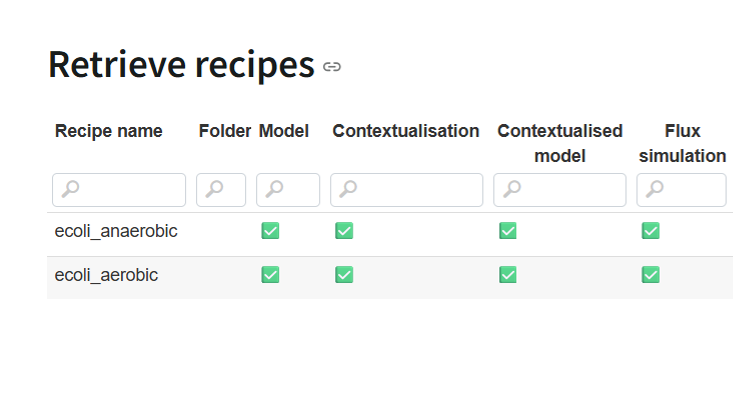Click the Folder column search filter field
Image resolution: width=733 pixels, height=412 pixels.
(221, 190)
